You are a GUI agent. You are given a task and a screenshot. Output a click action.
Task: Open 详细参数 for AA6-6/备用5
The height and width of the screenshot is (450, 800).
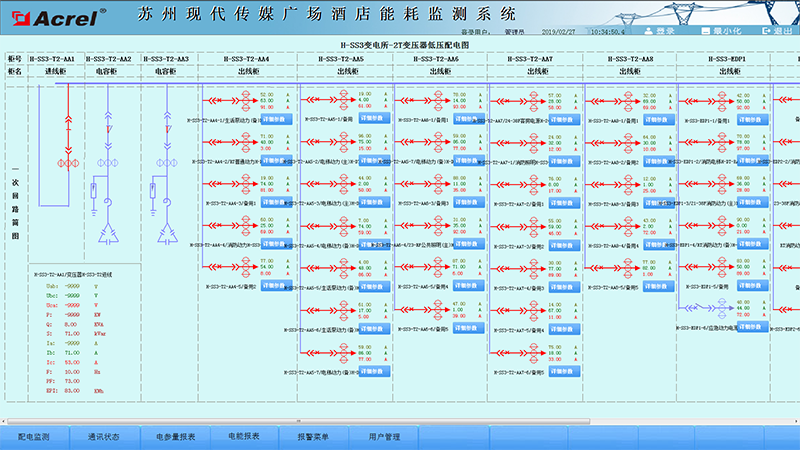point(469,328)
